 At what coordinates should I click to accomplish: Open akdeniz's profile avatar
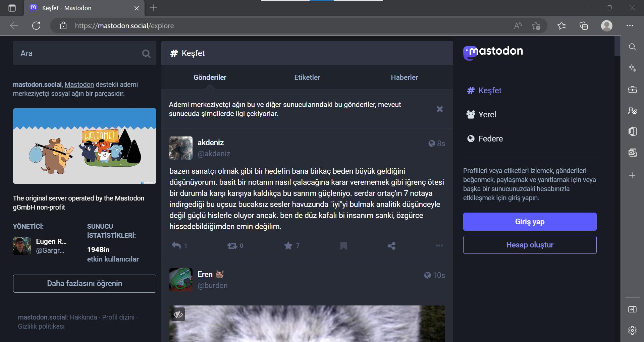[x=181, y=148]
